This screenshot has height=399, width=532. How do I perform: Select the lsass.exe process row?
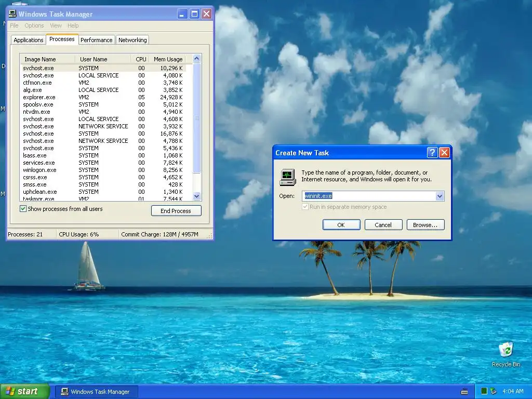coord(103,155)
